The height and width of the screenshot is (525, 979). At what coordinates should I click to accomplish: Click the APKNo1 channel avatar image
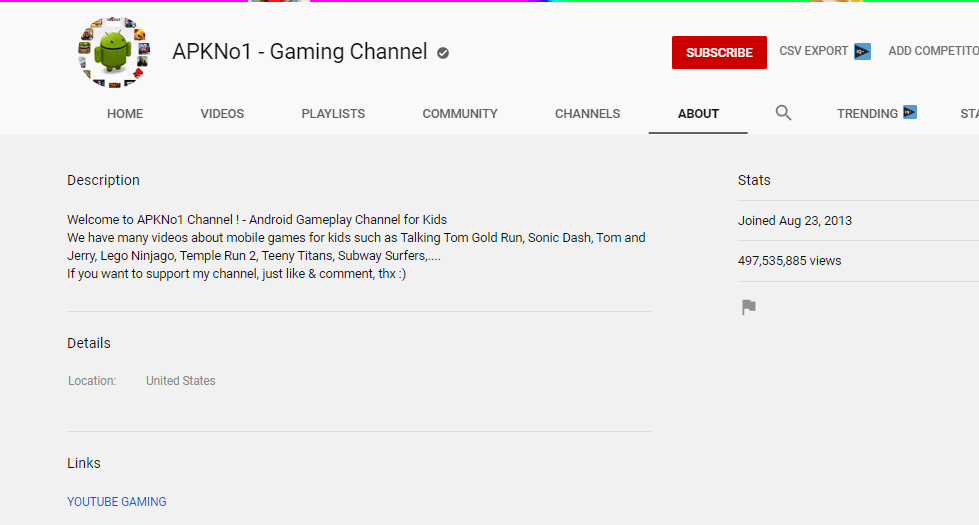(x=114, y=52)
